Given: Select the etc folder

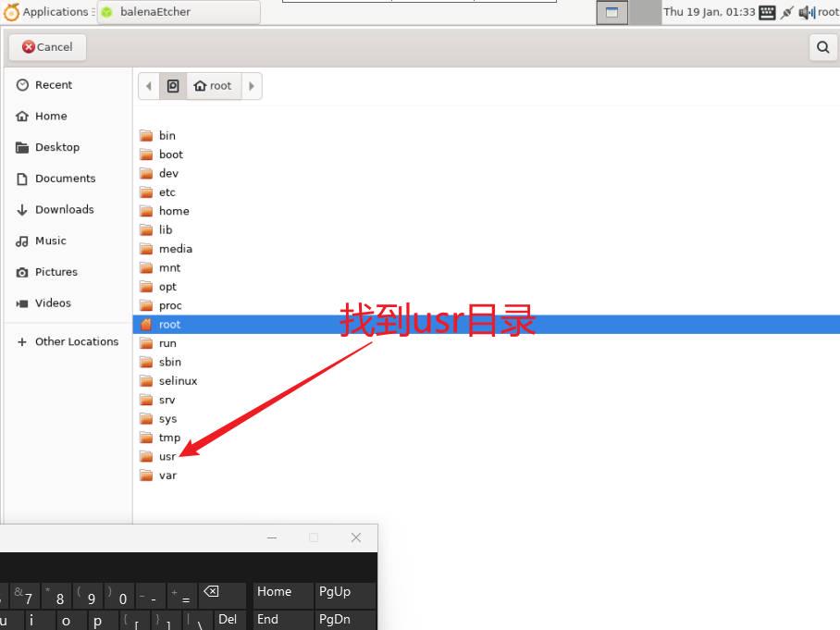Looking at the screenshot, I should pyautogui.click(x=486, y=191).
